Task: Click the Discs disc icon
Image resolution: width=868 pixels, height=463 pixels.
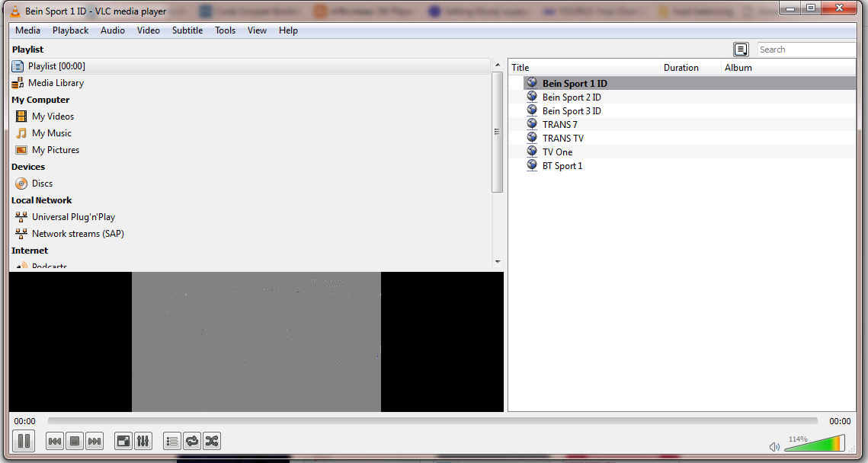Action: 21,183
